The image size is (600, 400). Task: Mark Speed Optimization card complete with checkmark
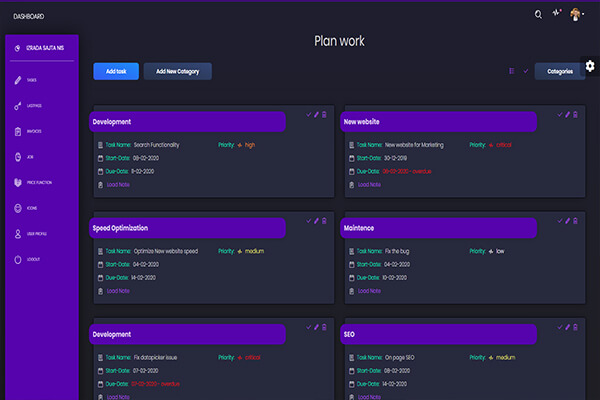pyautogui.click(x=308, y=221)
